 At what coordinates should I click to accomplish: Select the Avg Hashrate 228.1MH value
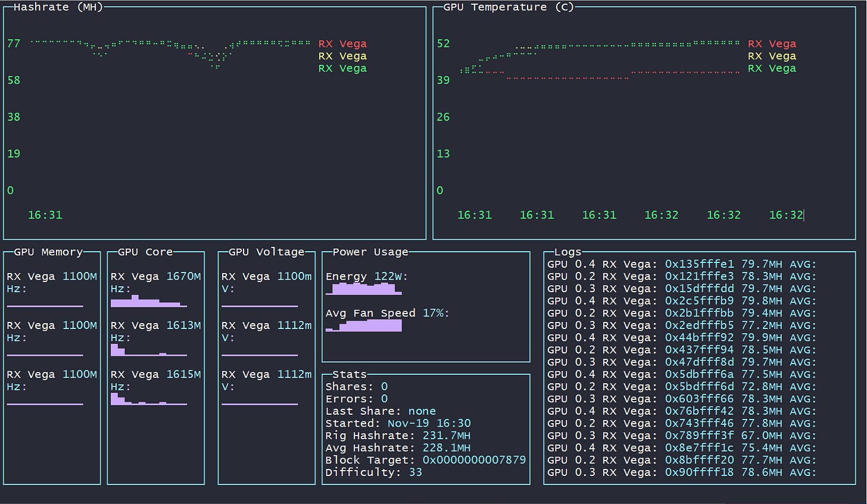coord(447,448)
